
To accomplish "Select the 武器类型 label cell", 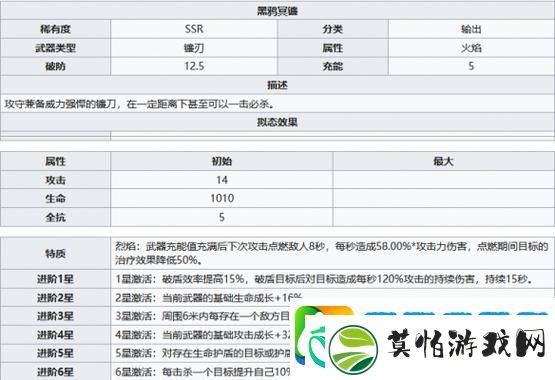I will coord(55,48).
